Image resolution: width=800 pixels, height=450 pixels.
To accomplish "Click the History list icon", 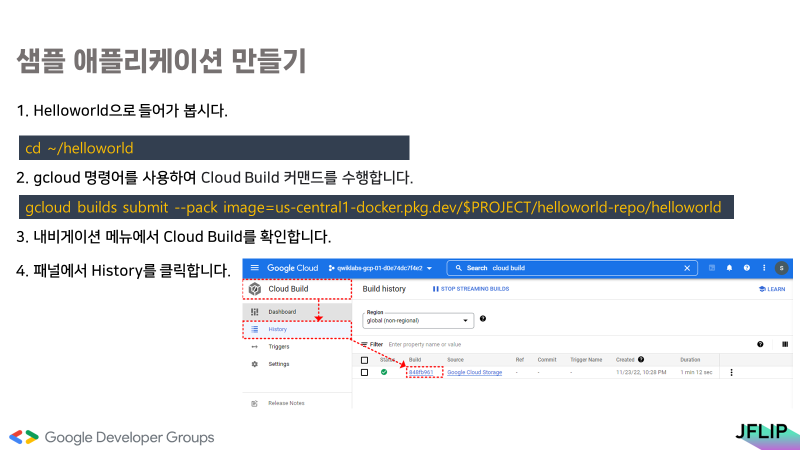I will (255, 330).
